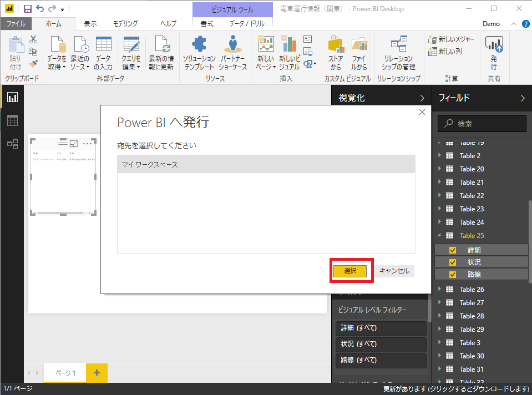The image size is (532, 395).
Task: Open the ファイル menu tab
Action: [x=16, y=24]
